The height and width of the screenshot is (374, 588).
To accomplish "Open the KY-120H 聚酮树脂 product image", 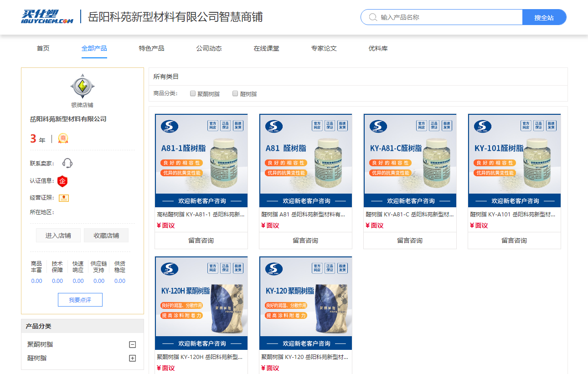I will coord(201,303).
